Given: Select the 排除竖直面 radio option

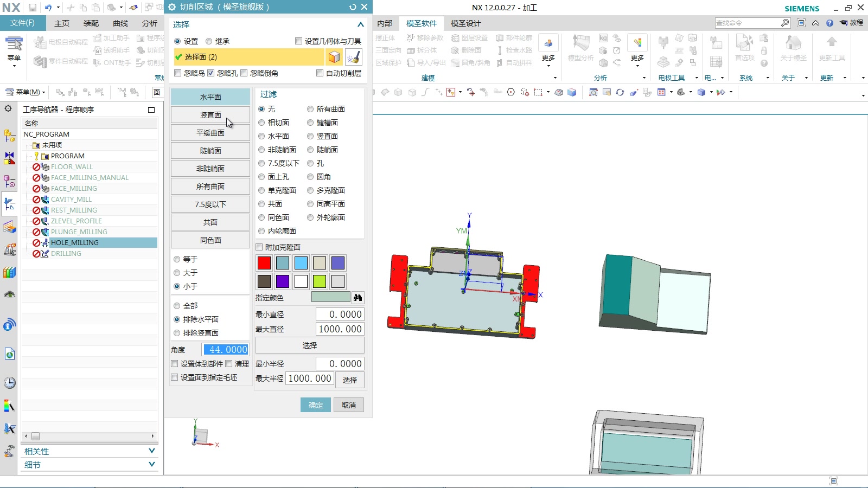Looking at the screenshot, I should pos(177,333).
